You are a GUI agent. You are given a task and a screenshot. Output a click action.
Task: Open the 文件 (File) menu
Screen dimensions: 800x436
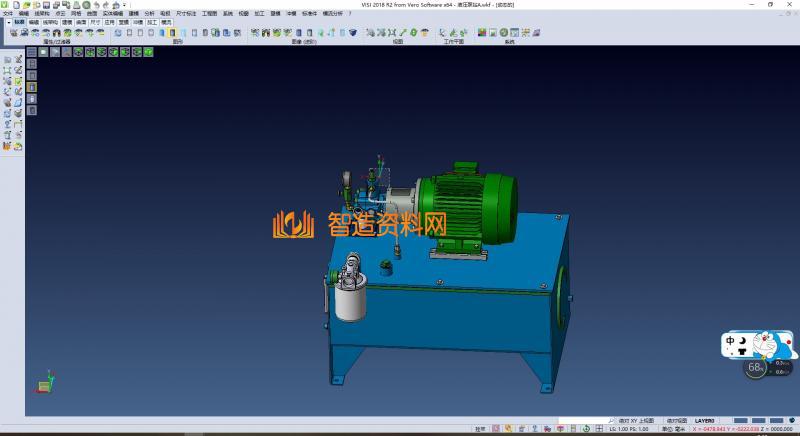8,14
